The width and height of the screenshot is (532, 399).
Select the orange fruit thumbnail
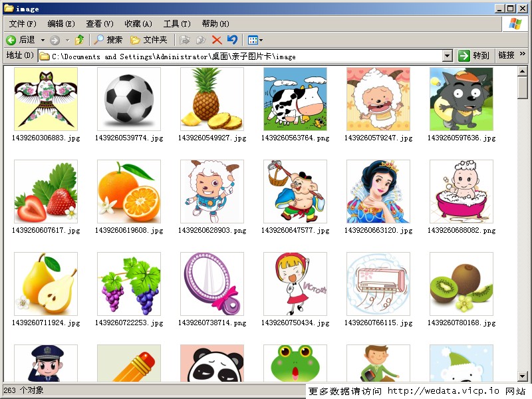coord(129,192)
